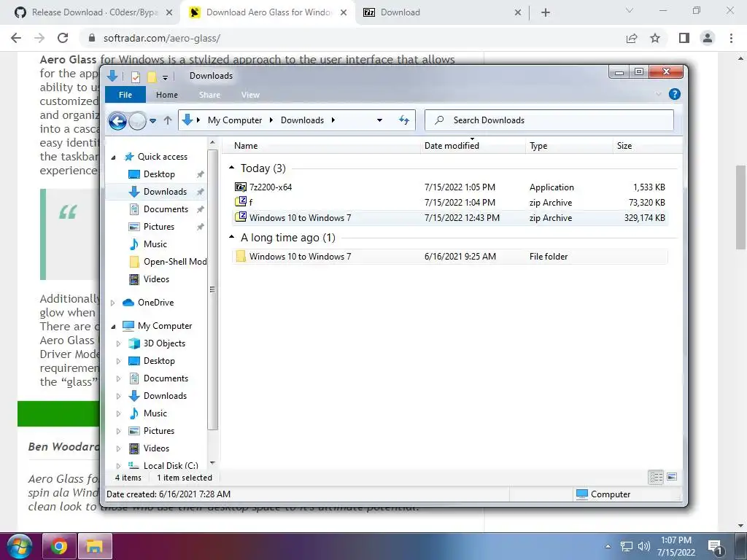Open the address bar history dropdown

379,120
